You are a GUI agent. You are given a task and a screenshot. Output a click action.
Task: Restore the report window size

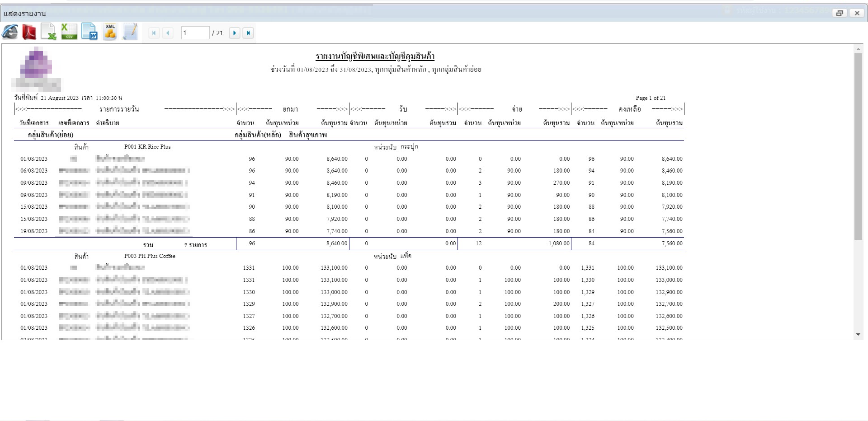pos(840,13)
